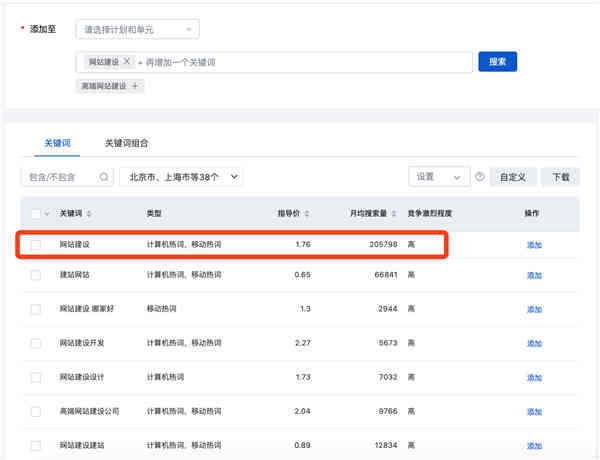Switch to the 关键词组合 tab
The width and height of the screenshot is (600, 460).
pyautogui.click(x=127, y=143)
